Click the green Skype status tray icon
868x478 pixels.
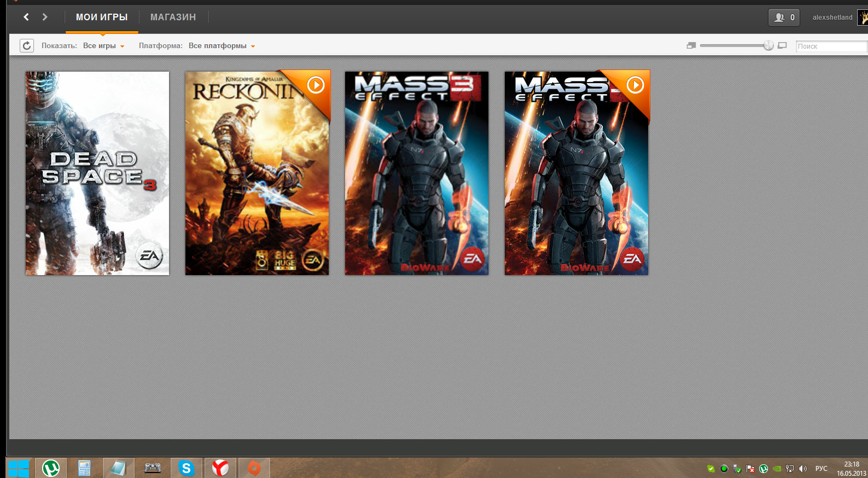pos(711,469)
